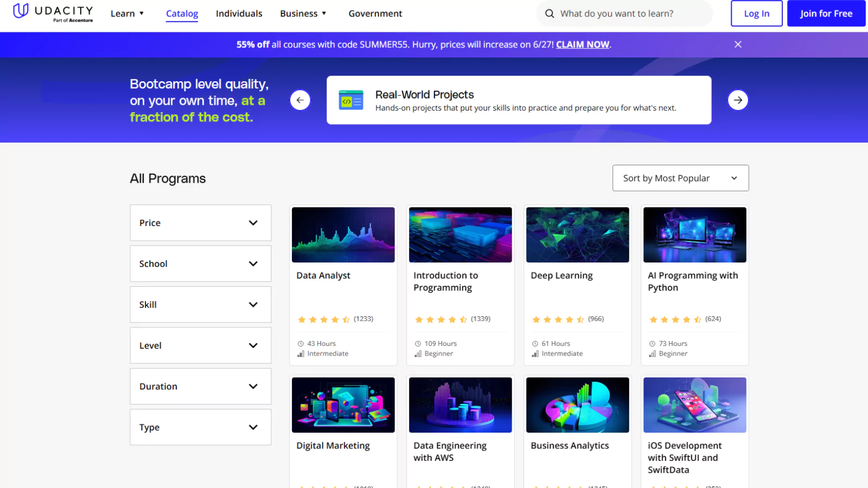Image resolution: width=868 pixels, height=488 pixels.
Task: Open Data Engineering with AWS title
Action: point(450,452)
